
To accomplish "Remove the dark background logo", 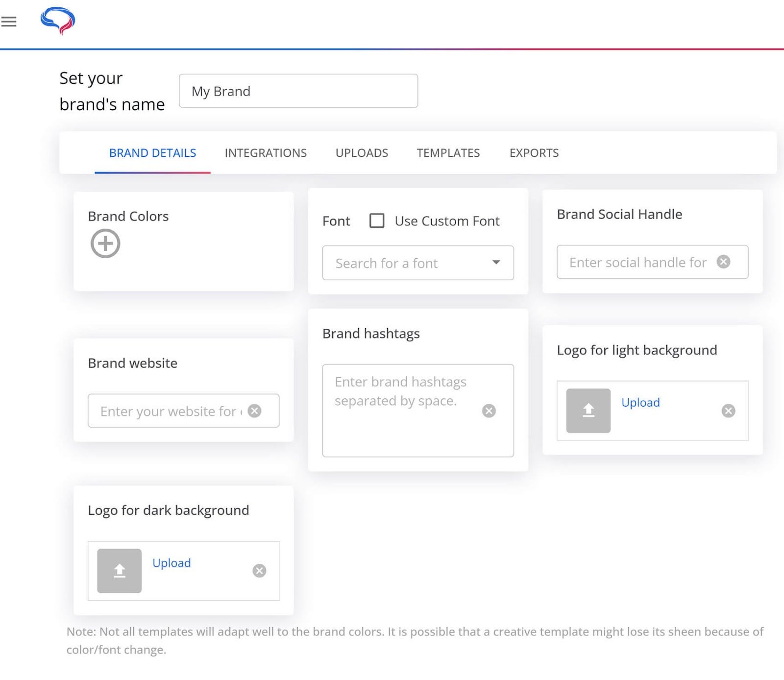I will click(259, 570).
